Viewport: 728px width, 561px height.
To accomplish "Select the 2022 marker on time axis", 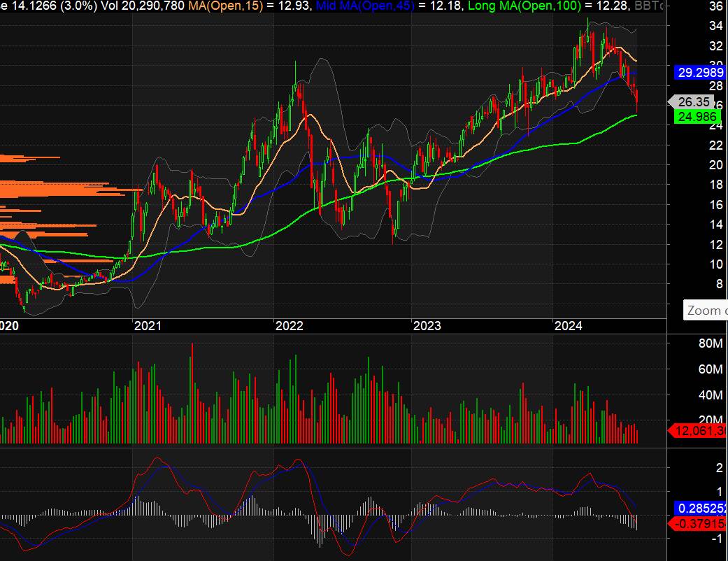I will (289, 326).
